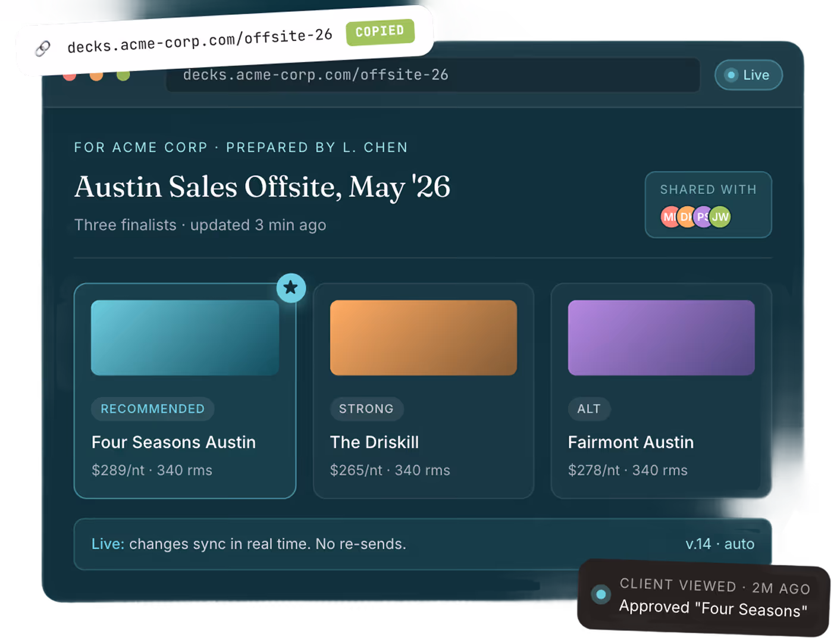
Task: Click the Austin Sales Offsite, May '26 heading
Action: (262, 187)
